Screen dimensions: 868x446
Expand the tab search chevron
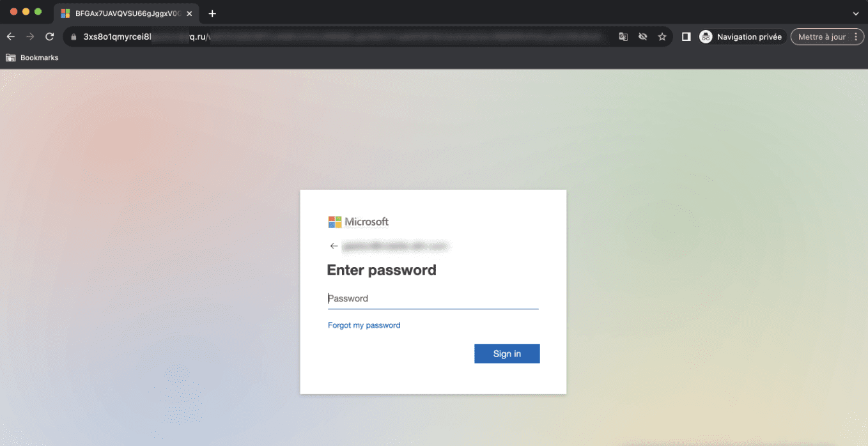point(856,13)
